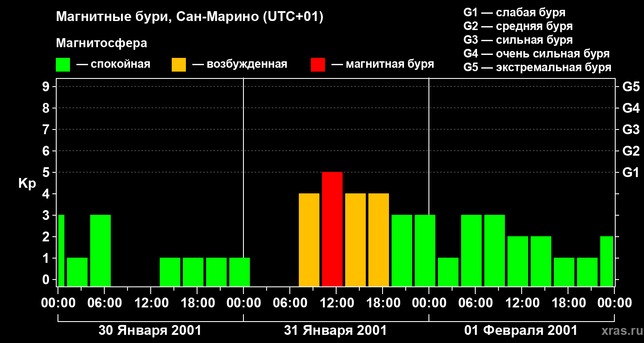Click the 'G4 — очень сильная буря' legend line
This screenshot has width=644, height=343.
coord(536,54)
